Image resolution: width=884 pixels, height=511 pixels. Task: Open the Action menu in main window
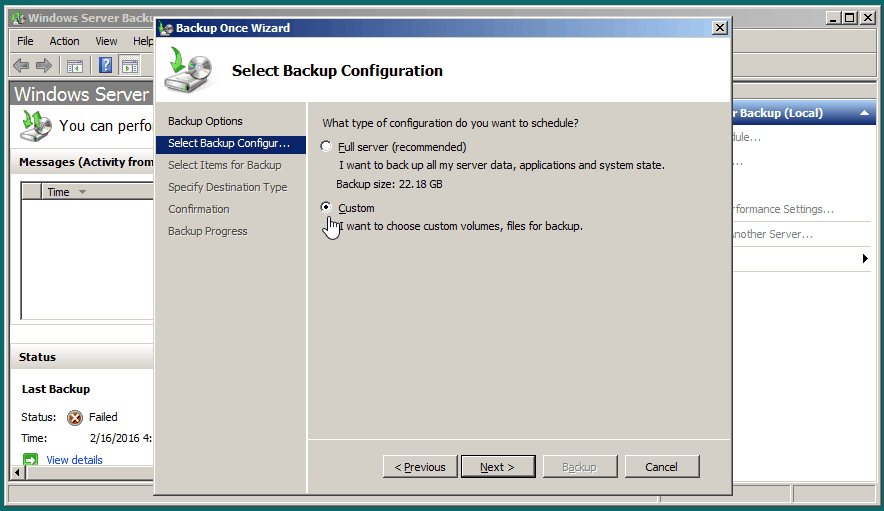point(64,41)
